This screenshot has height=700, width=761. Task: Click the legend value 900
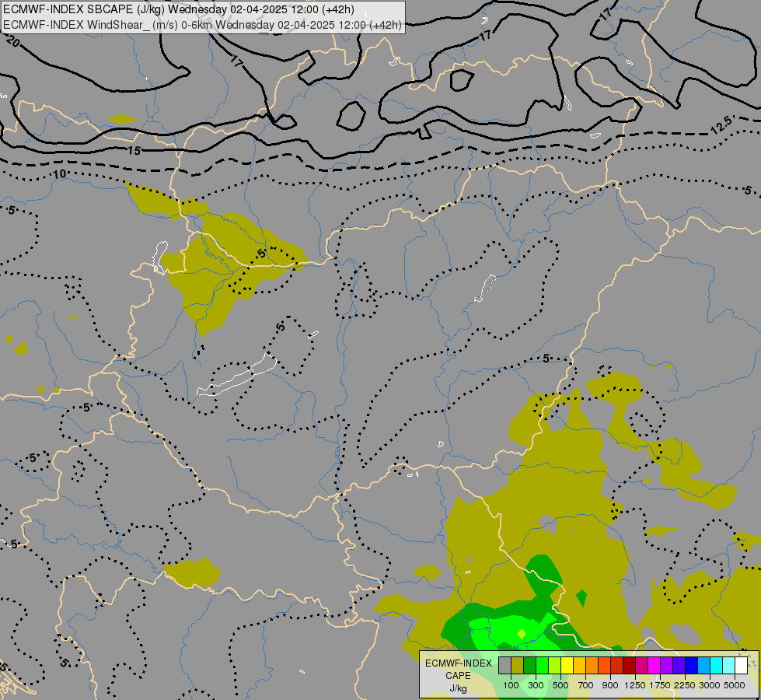(610, 685)
